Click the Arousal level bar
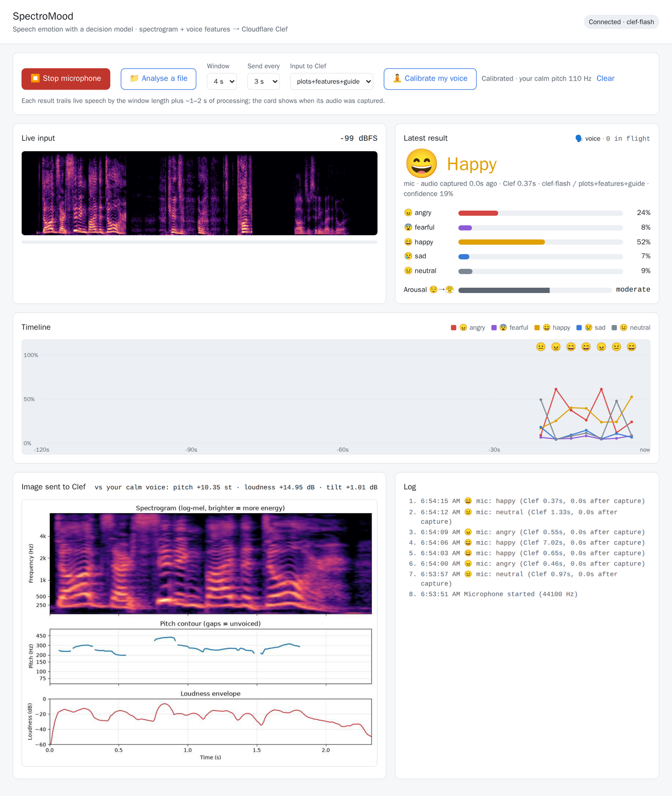 pos(535,290)
